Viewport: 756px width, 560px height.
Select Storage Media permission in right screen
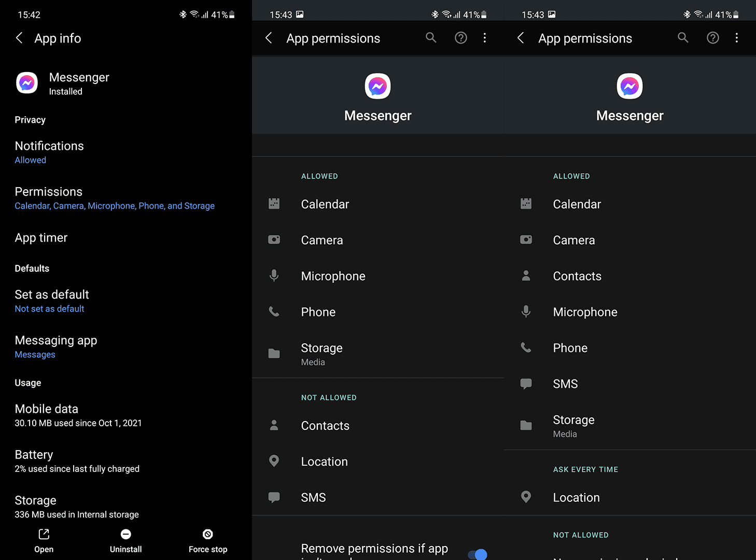point(630,426)
